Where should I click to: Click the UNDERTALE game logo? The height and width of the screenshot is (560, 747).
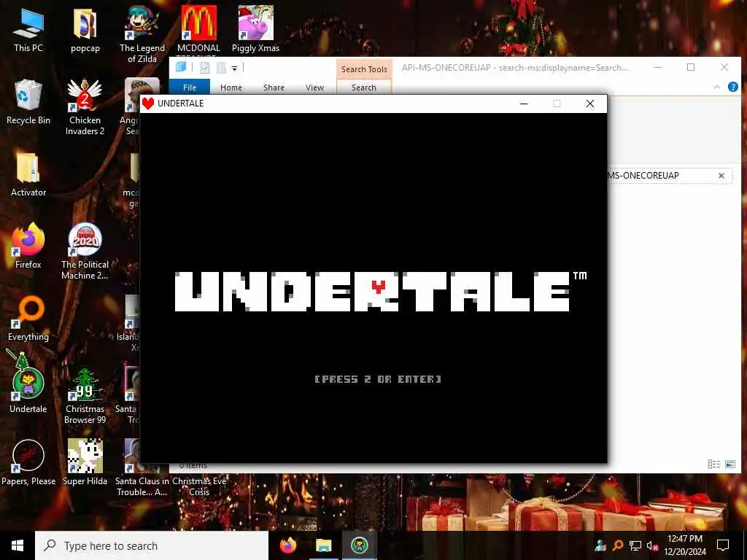click(x=381, y=292)
